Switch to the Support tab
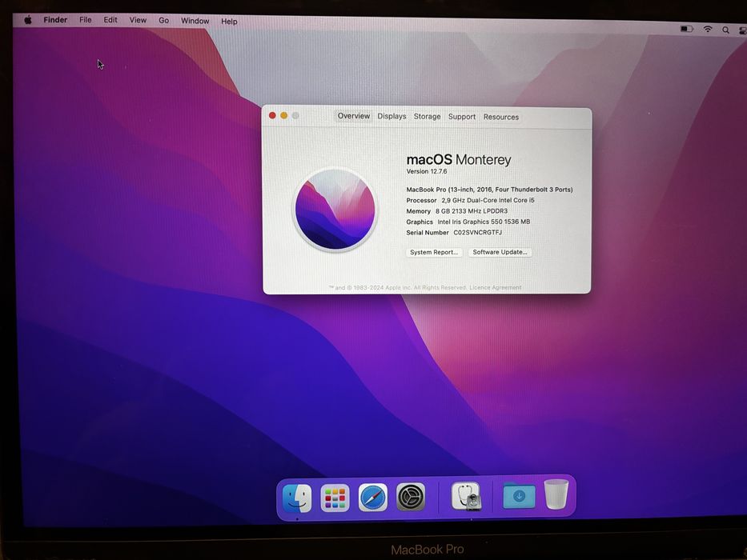This screenshot has height=560, width=747. pos(462,117)
